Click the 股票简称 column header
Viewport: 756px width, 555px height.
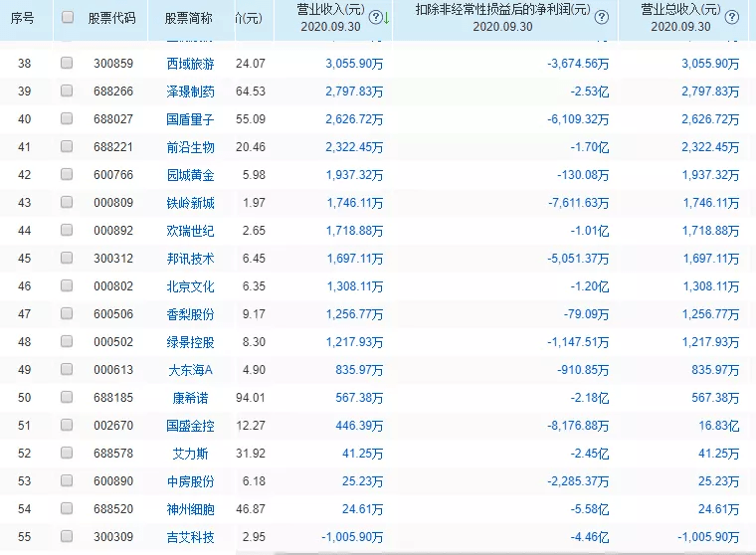click(x=189, y=18)
